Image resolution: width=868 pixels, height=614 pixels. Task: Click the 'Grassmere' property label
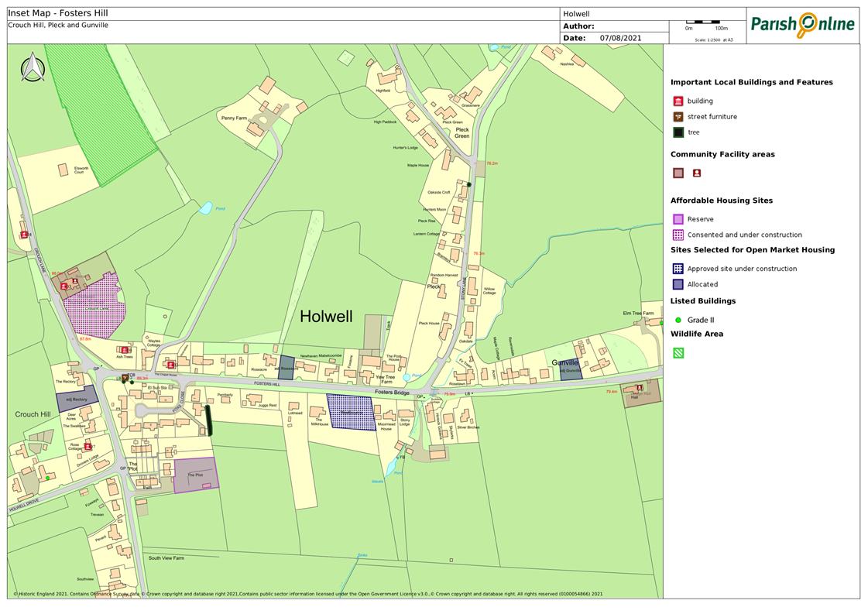click(x=471, y=105)
